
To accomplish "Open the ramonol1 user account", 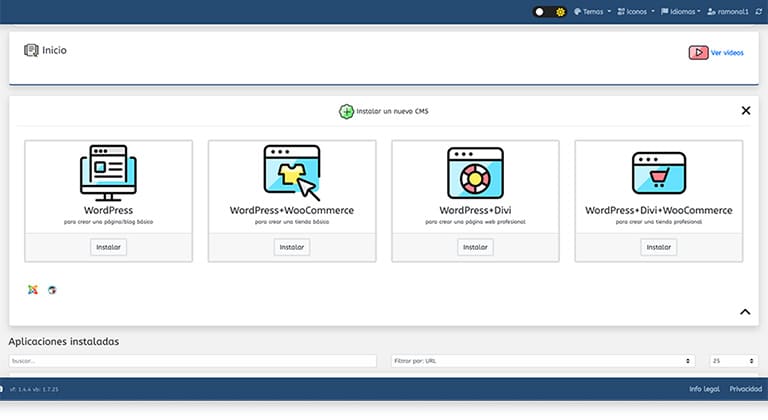I will pyautogui.click(x=728, y=11).
